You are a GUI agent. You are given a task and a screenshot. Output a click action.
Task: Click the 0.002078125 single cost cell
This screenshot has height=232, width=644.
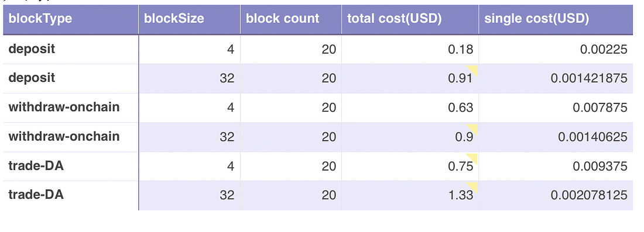[556, 196]
